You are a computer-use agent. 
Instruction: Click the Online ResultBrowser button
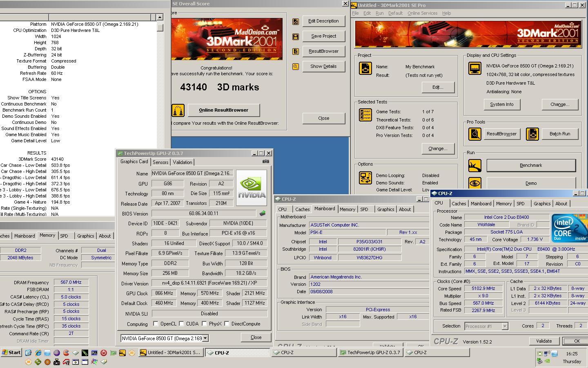tap(223, 110)
